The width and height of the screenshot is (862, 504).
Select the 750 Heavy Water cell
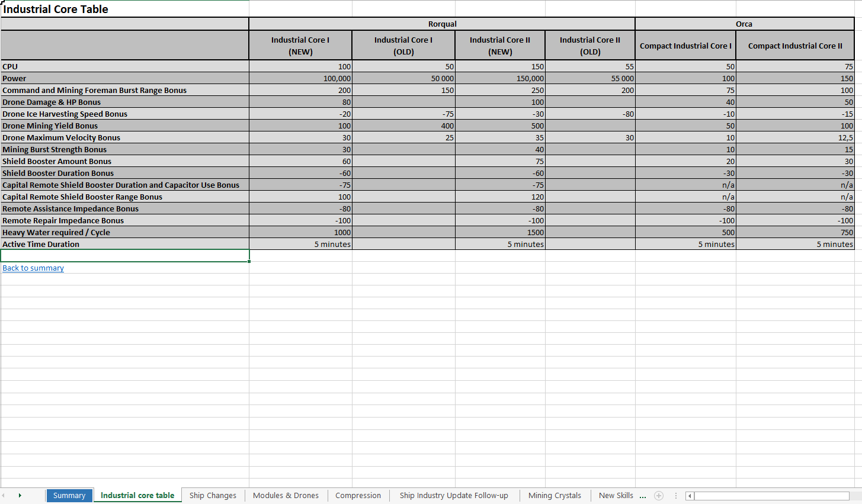pos(795,232)
